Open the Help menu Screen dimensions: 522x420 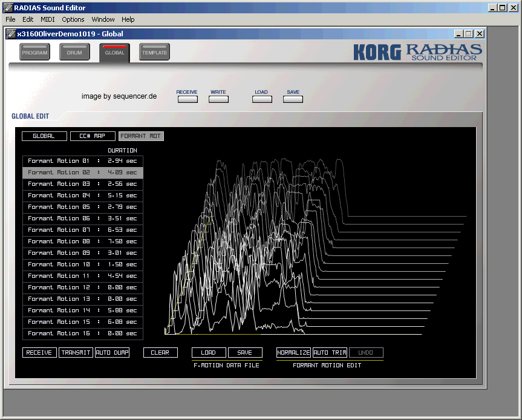128,19
